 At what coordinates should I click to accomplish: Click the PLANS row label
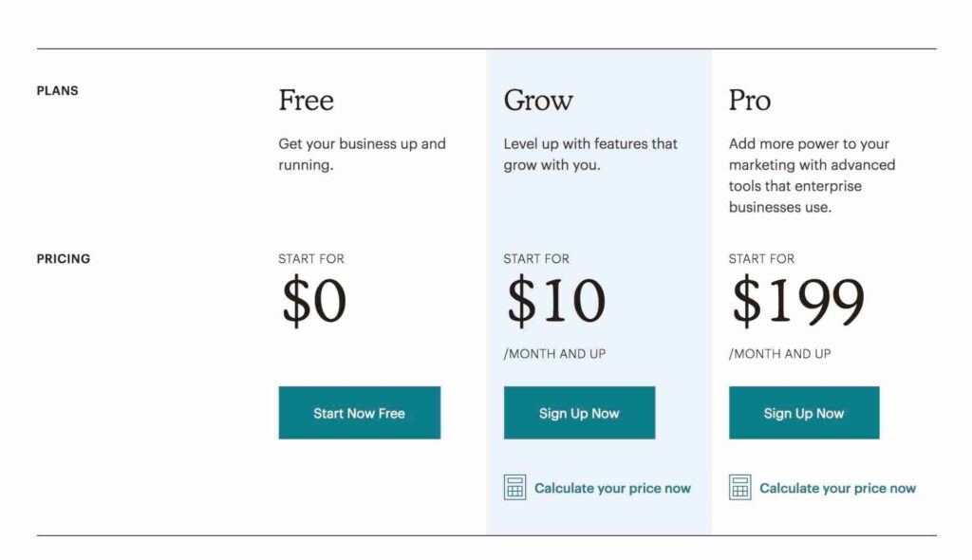click(x=58, y=91)
